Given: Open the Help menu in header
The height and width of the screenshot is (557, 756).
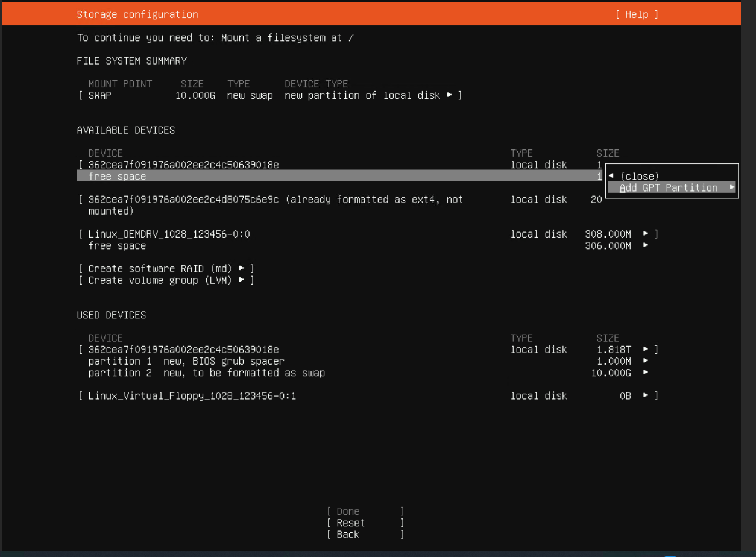Looking at the screenshot, I should click(x=637, y=14).
